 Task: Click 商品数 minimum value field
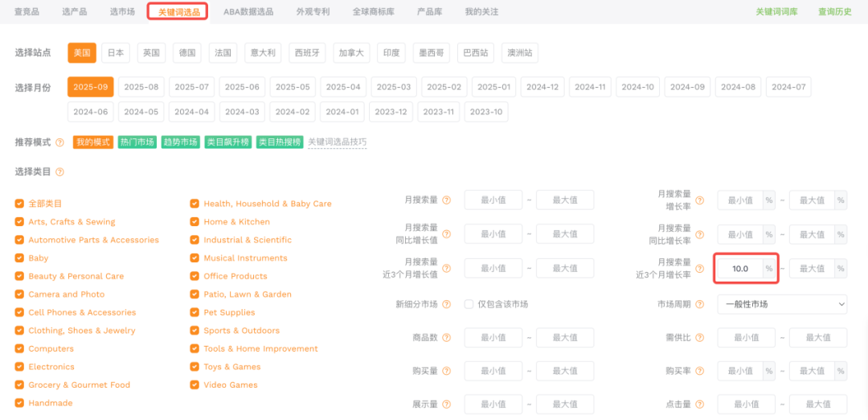point(493,337)
